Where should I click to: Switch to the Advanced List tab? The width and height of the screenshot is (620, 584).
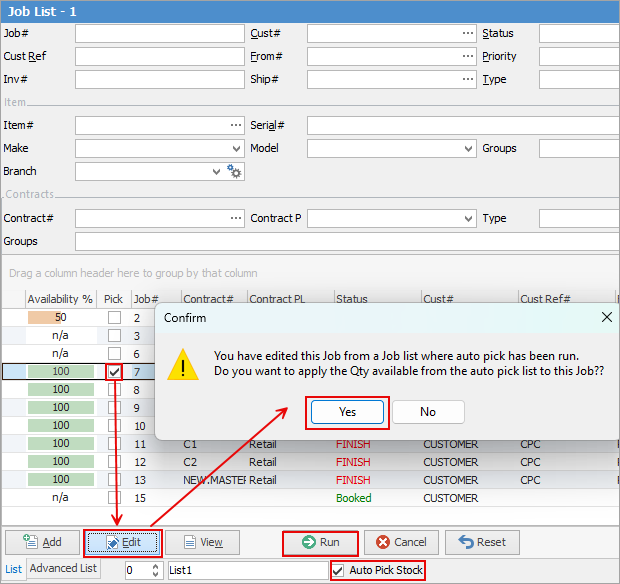tap(63, 568)
